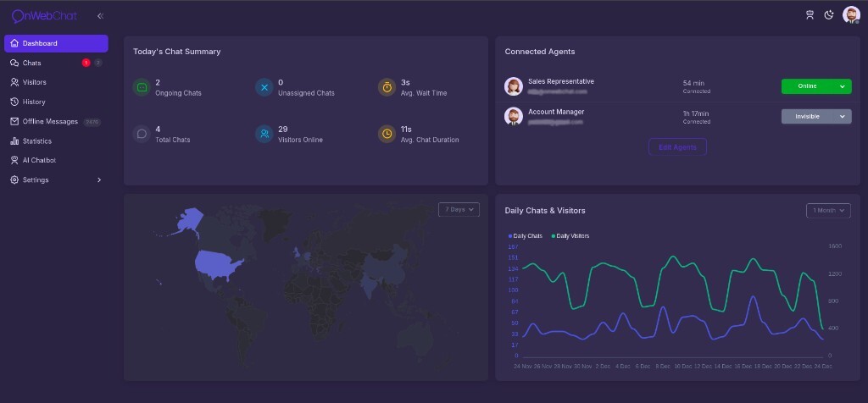Click the Unassigned Chats X icon
868x403 pixels.
point(264,87)
